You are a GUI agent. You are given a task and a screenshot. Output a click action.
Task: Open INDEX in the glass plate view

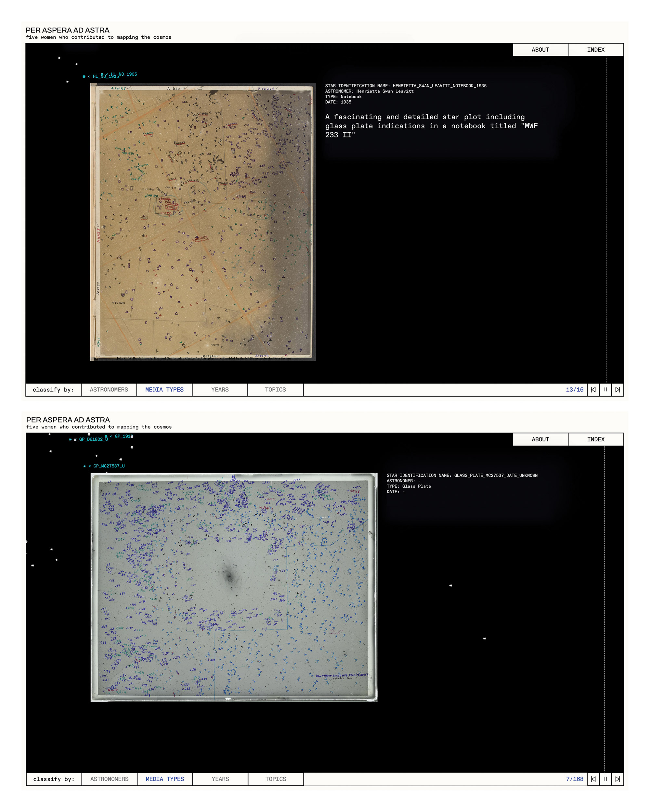pos(595,439)
